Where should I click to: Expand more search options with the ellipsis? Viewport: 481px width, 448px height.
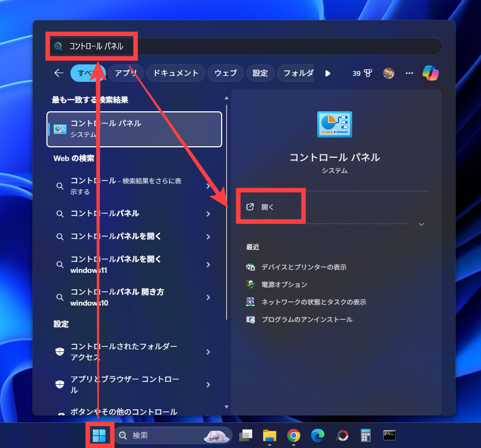[409, 73]
